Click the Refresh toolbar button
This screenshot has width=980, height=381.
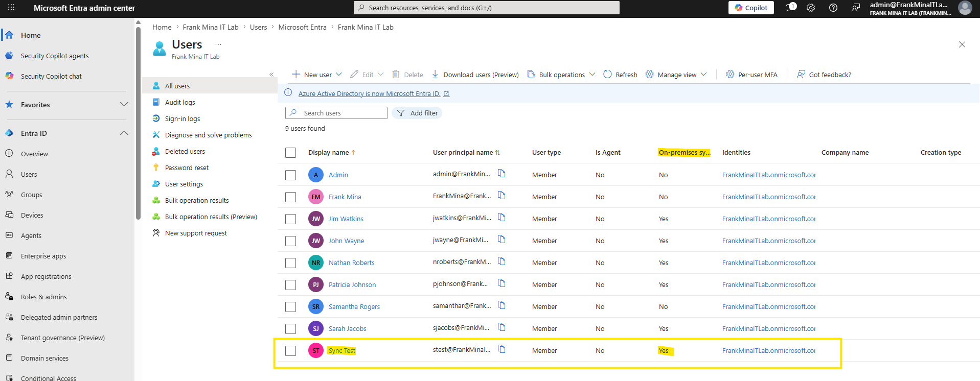pyautogui.click(x=620, y=75)
